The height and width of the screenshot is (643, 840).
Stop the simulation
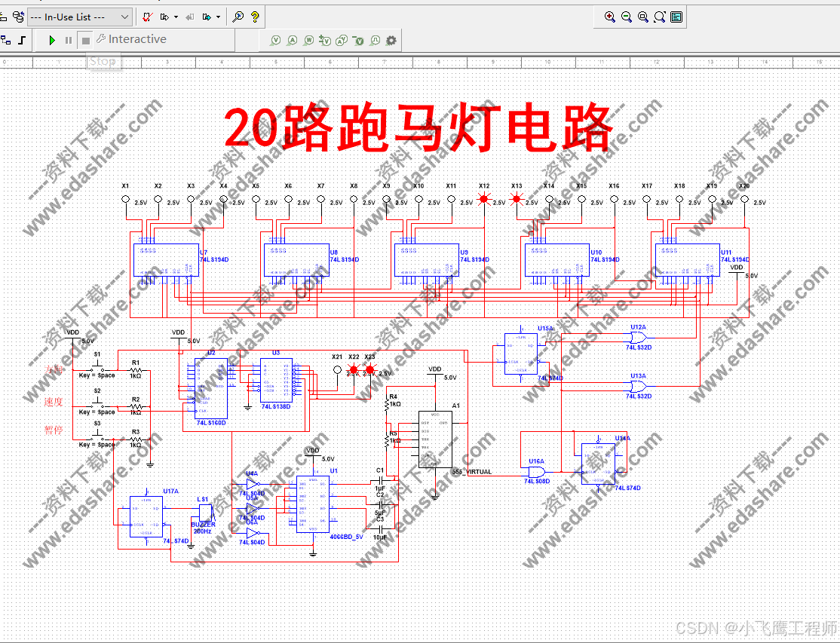click(x=85, y=41)
